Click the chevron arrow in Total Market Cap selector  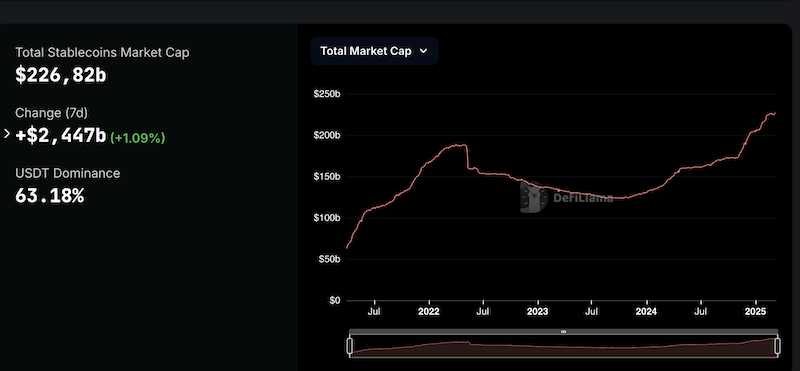click(423, 51)
